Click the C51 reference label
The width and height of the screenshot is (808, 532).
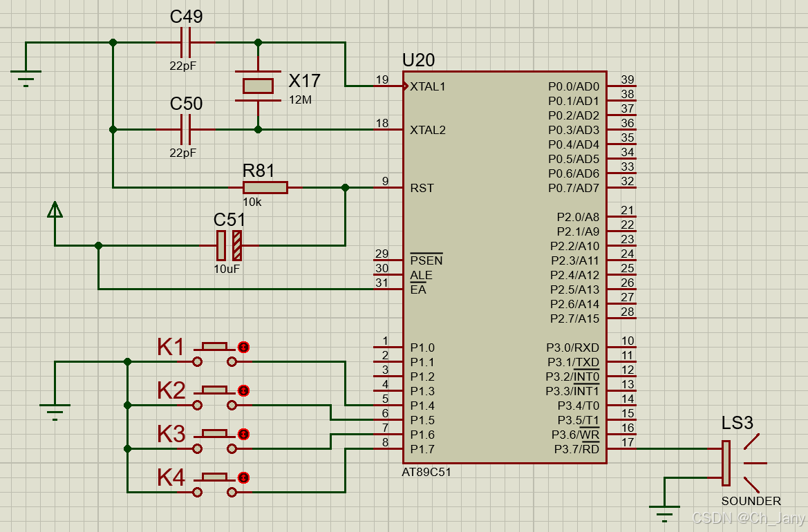click(229, 220)
